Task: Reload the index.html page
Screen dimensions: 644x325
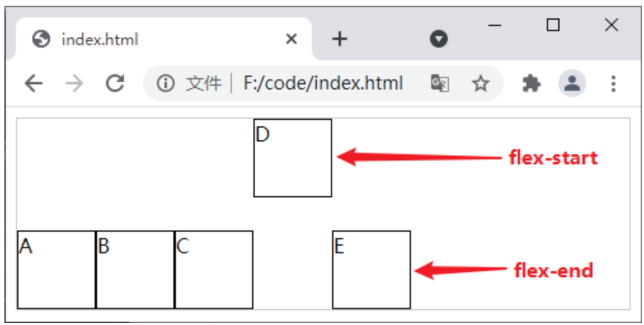Action: (x=115, y=83)
